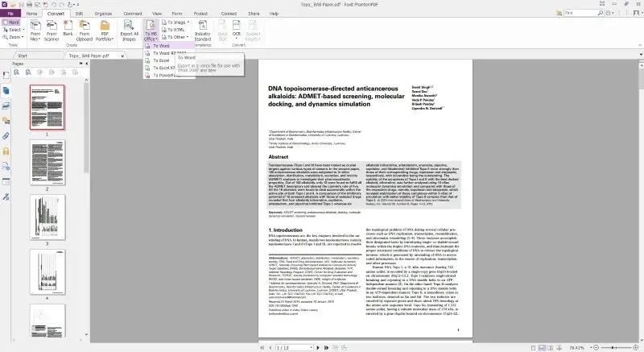Click the From Scanner icon
The width and height of the screenshot is (644, 352).
(52, 31)
